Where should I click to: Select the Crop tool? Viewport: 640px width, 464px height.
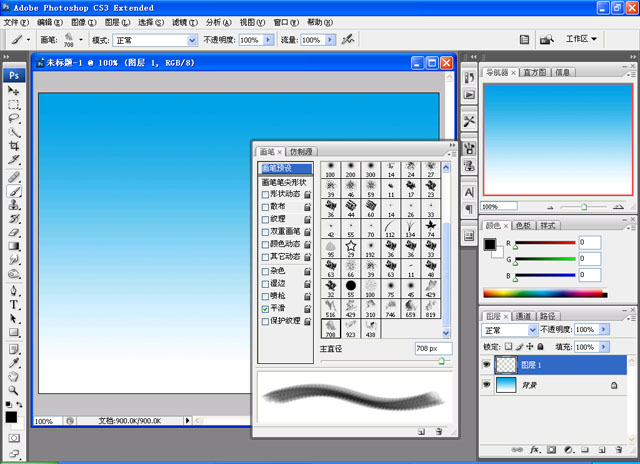14,146
